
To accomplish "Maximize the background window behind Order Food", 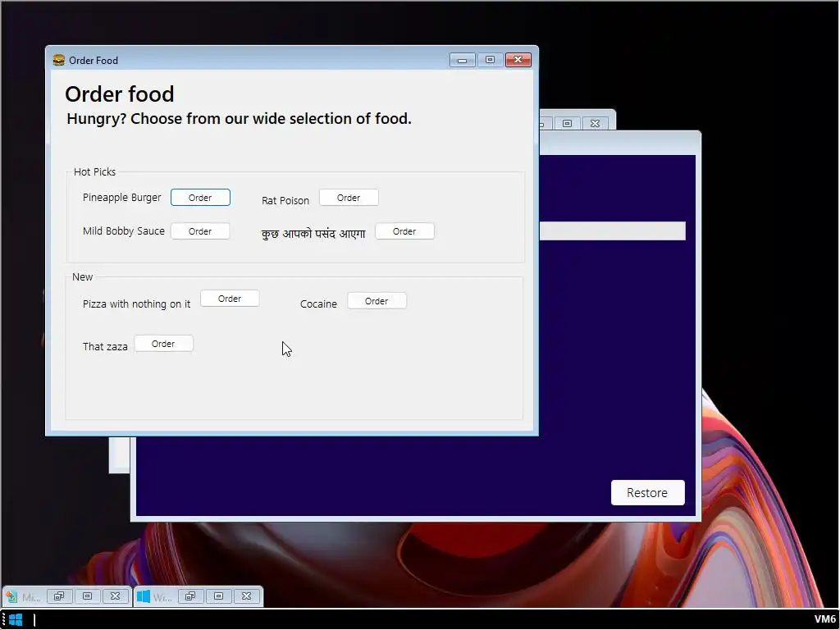I will [568, 123].
